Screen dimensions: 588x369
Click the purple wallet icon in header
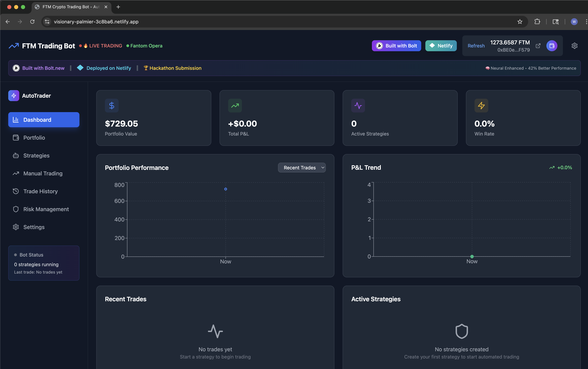pos(552,46)
